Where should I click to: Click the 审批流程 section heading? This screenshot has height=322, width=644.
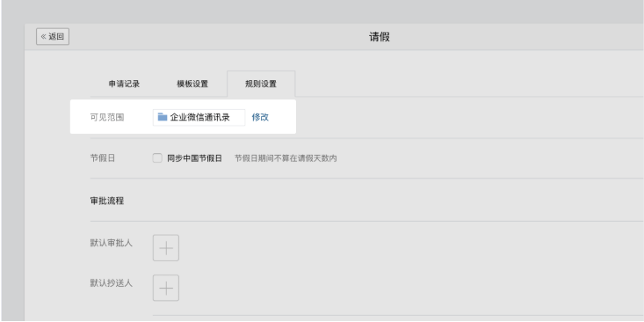point(107,201)
